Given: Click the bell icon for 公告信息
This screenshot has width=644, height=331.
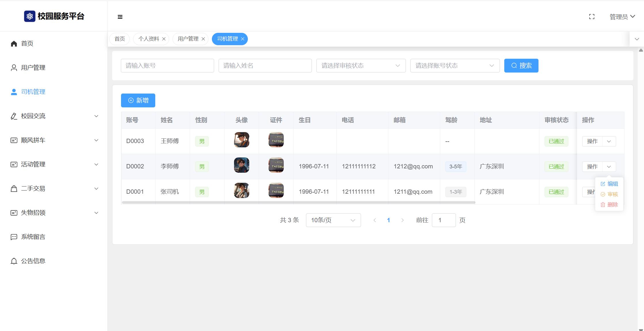Looking at the screenshot, I should (14, 261).
